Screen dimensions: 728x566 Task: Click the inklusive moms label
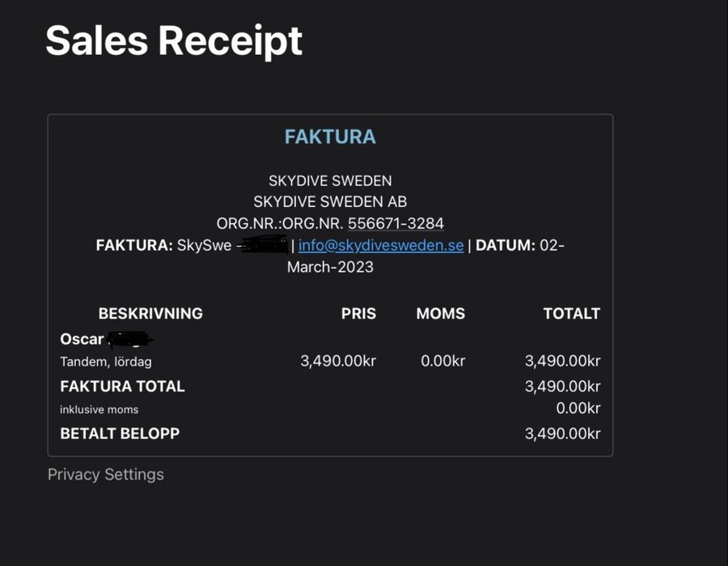(x=99, y=410)
